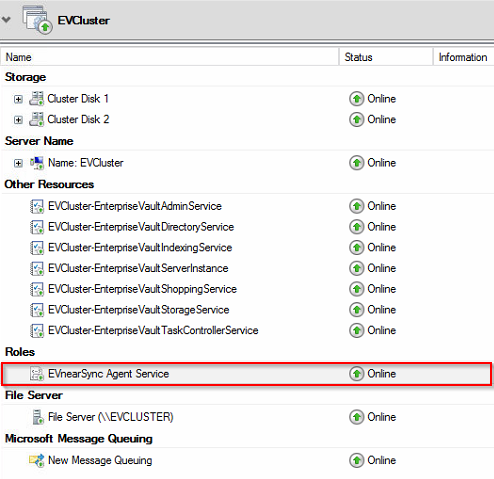Click the EnterpriseVaultStorageService resource icon
494x479 pixels.
pyautogui.click(x=37, y=310)
